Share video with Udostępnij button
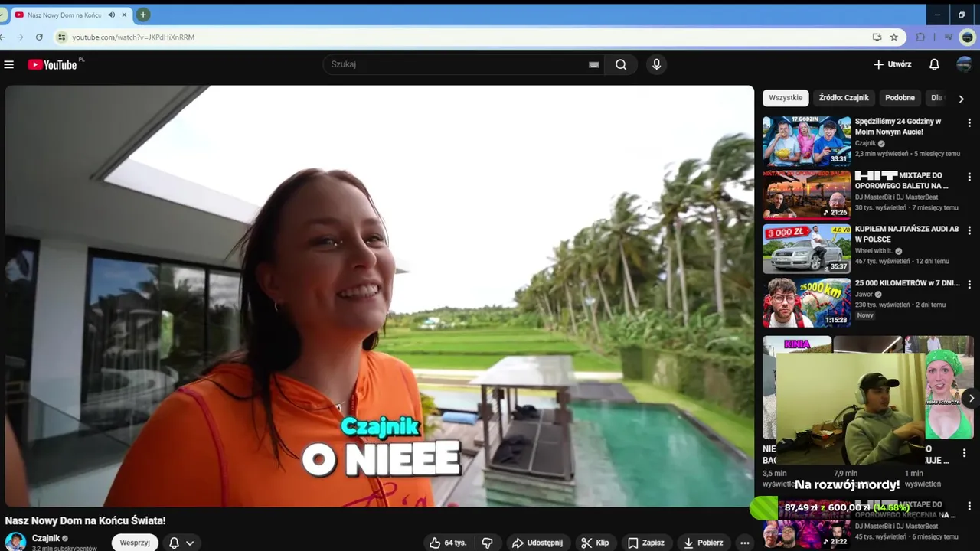The height and width of the screenshot is (551, 980). tap(537, 543)
